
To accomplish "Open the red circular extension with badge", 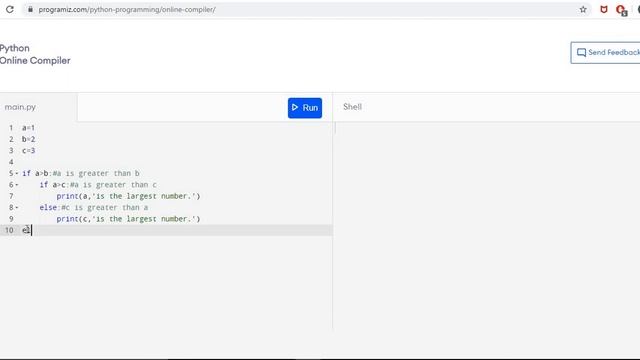I will click(622, 10).
